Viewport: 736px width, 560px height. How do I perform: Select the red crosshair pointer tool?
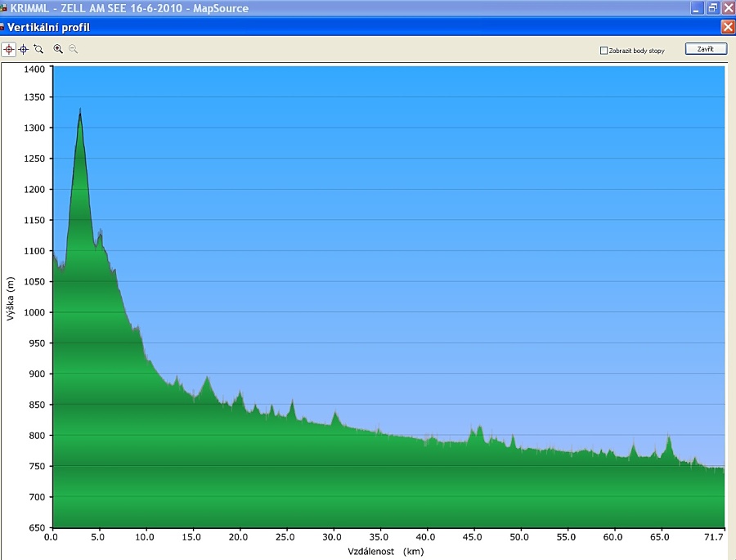9,49
